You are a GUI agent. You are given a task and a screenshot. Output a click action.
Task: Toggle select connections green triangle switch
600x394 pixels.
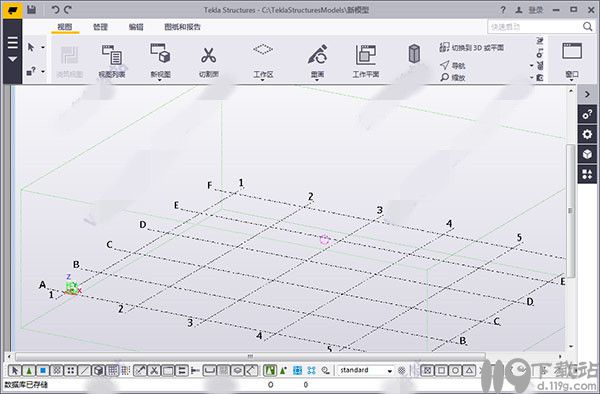28,370
